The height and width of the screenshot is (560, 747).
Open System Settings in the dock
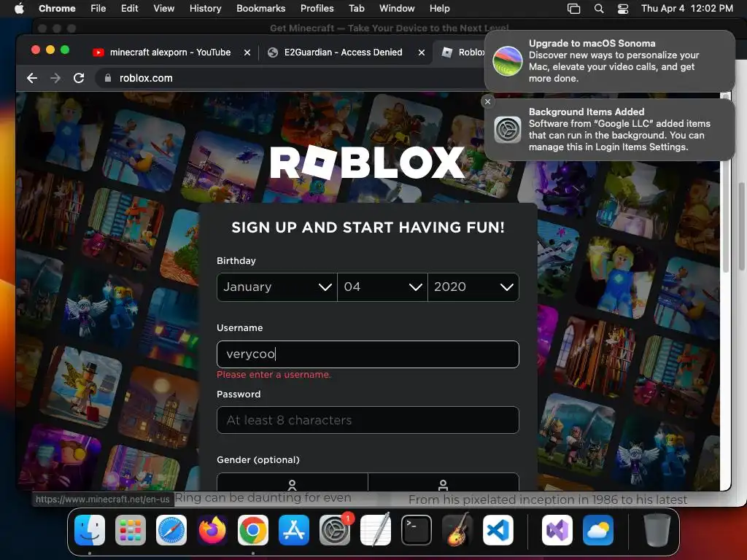pyautogui.click(x=335, y=530)
